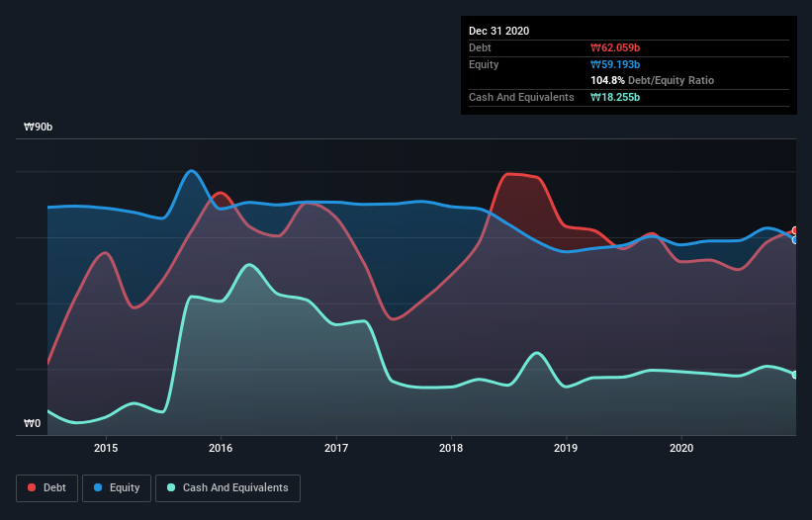Viewport: 812px width, 520px height.
Task: Click the Debt label in tooltip
Action: (x=480, y=48)
